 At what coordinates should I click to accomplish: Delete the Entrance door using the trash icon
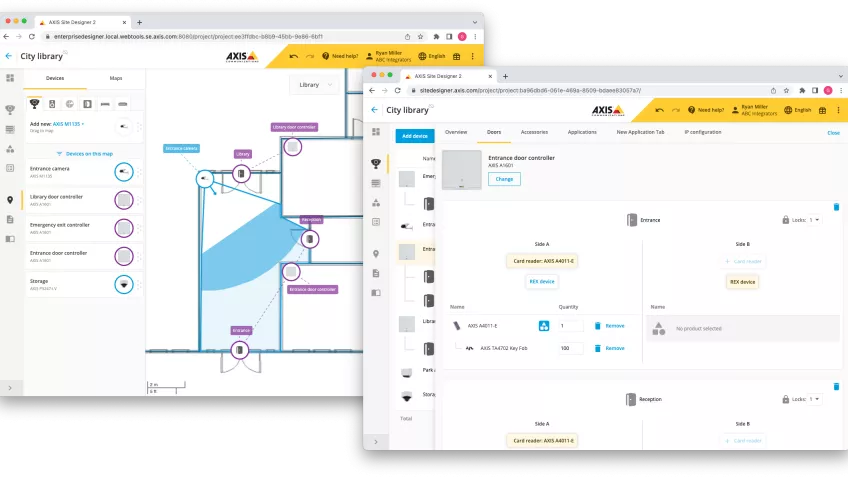836,207
